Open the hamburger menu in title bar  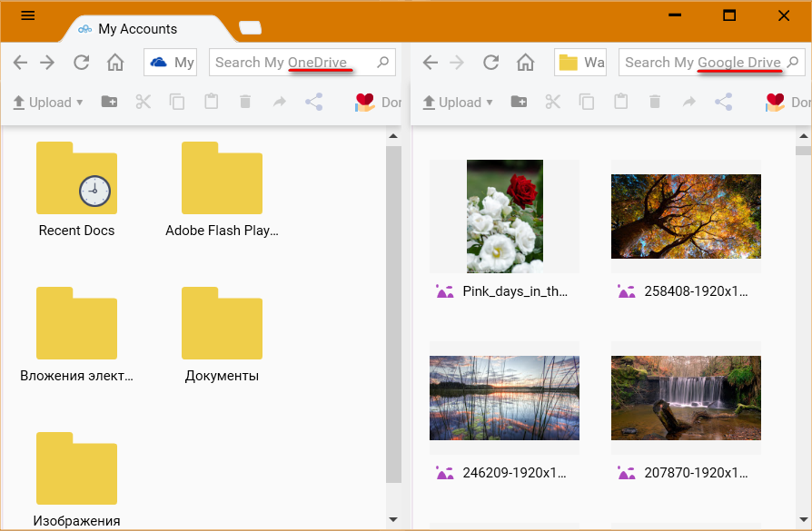(x=28, y=15)
